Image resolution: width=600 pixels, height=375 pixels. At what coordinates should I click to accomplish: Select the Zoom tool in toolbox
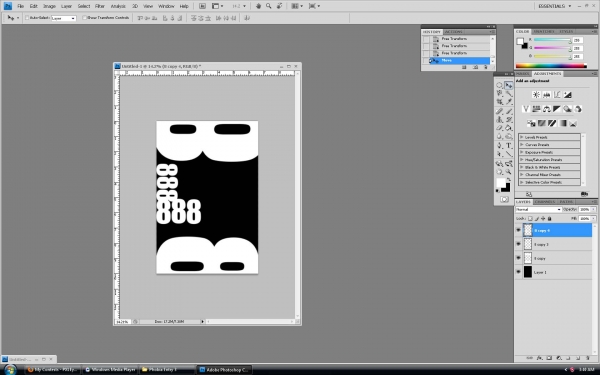pyautogui.click(x=509, y=172)
